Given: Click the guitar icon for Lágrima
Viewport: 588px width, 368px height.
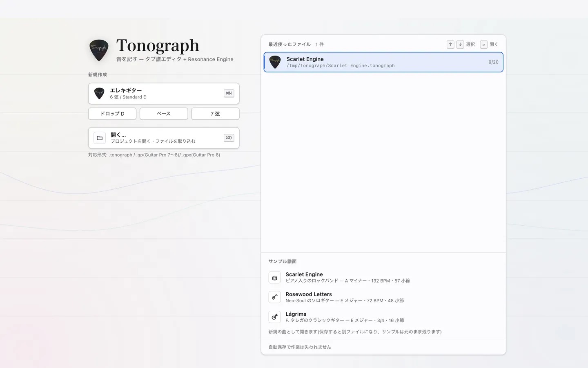Looking at the screenshot, I should pos(275,317).
